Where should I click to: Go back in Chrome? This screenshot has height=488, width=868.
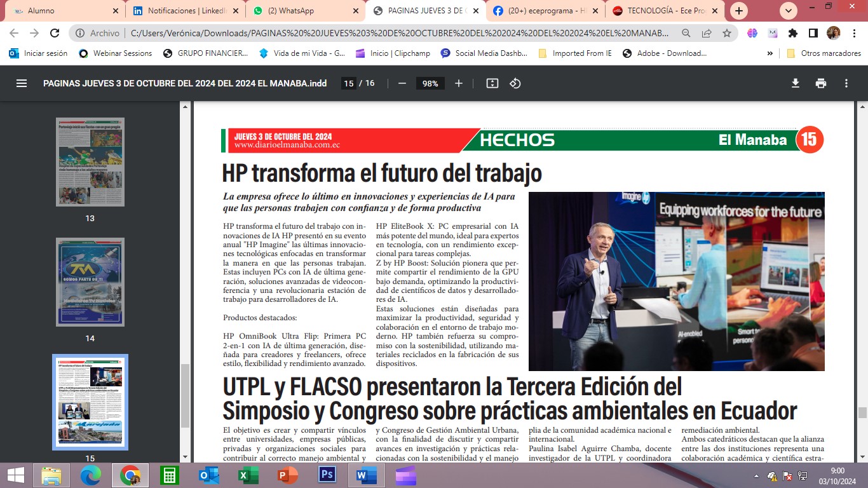coord(14,33)
